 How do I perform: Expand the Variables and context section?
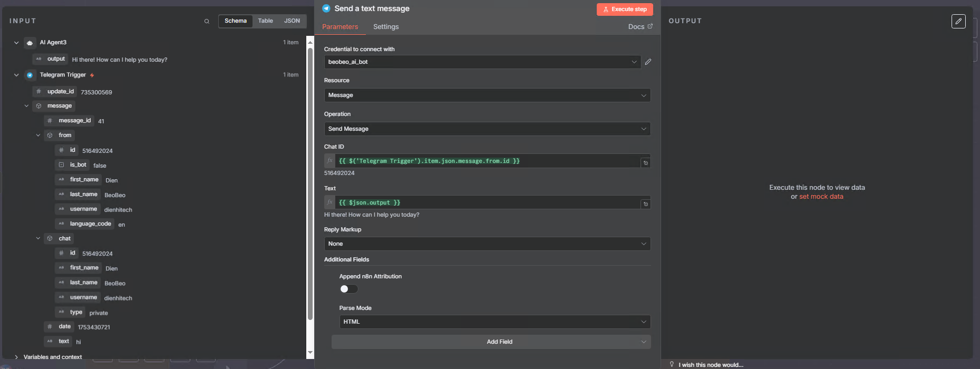[x=16, y=357]
